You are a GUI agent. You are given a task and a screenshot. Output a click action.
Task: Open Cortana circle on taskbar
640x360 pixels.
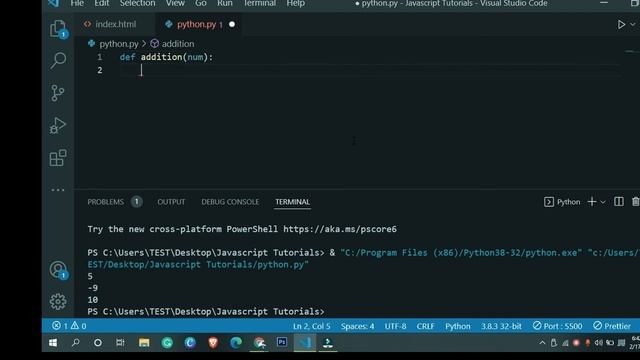pos(98,343)
